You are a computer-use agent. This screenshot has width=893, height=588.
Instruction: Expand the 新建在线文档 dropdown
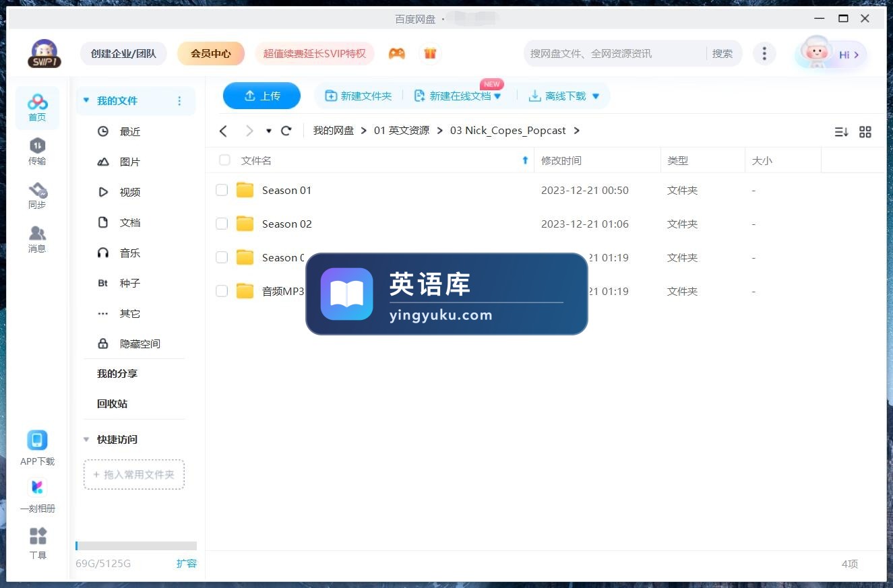pyautogui.click(x=497, y=96)
